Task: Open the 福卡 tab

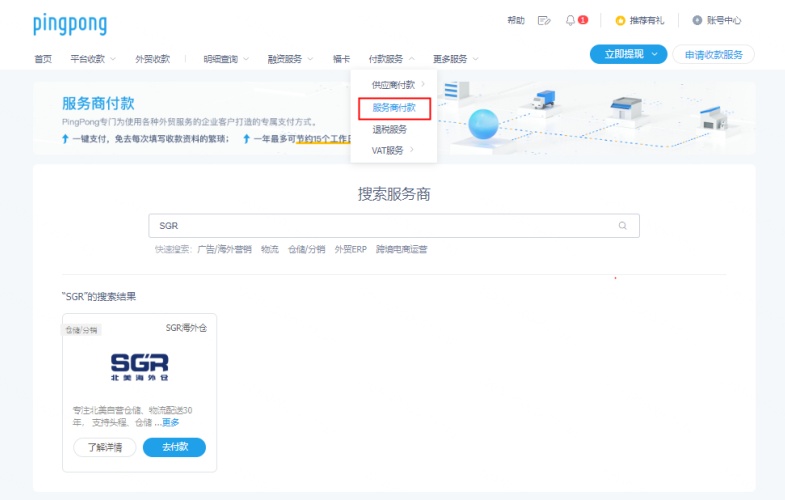Action: coord(341,59)
